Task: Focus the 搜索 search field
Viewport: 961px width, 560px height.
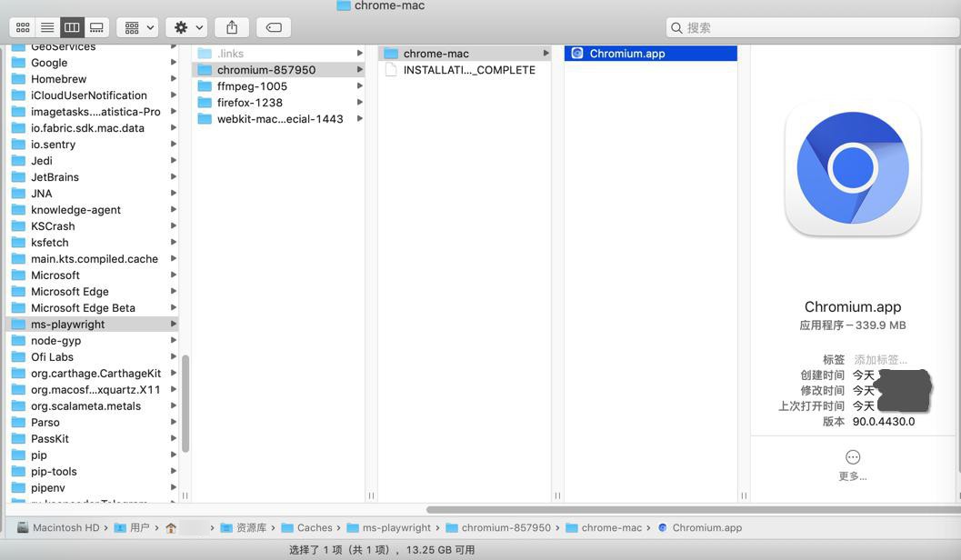Action: (x=813, y=27)
